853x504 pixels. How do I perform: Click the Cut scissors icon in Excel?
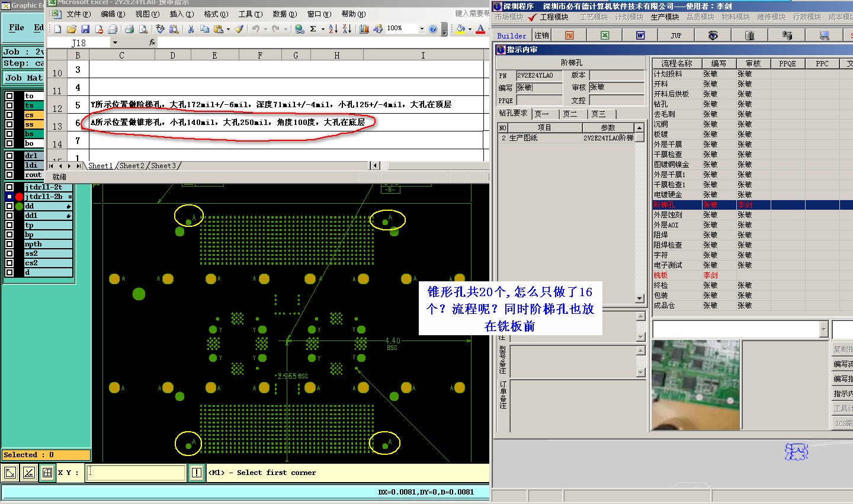point(191,28)
